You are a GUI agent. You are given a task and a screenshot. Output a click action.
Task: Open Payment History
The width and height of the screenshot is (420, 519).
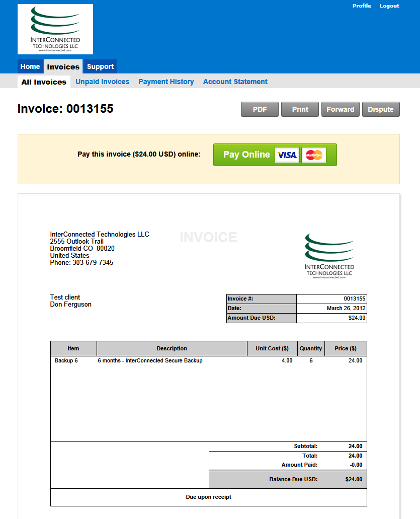[166, 82]
